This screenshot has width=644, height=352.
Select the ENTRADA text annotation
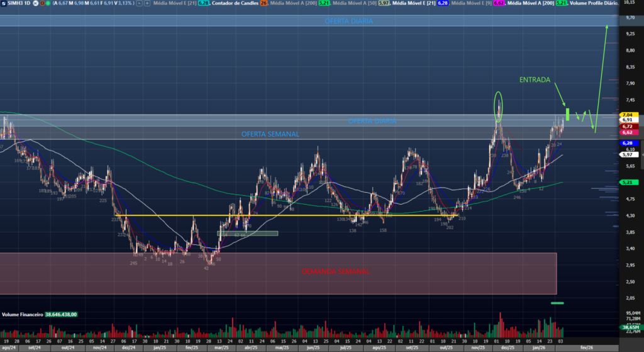click(535, 80)
